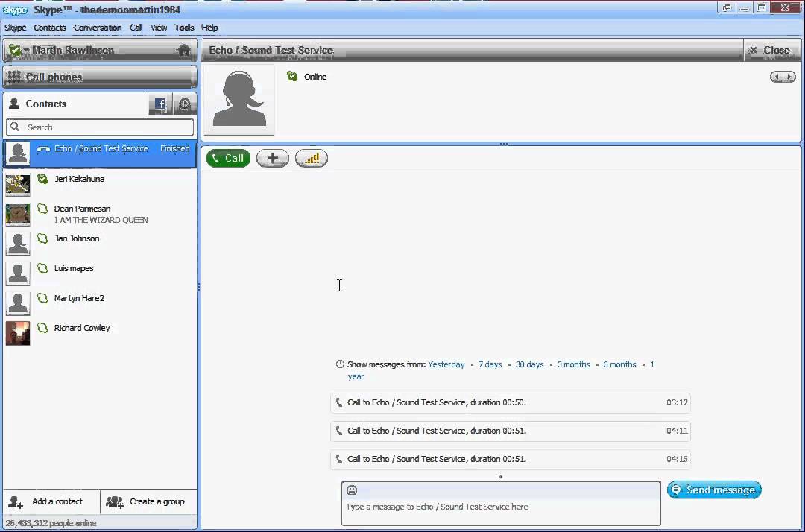Screen dimensions: 805x532
Task: Click the left/right navigation arrows in header
Action: [783, 77]
